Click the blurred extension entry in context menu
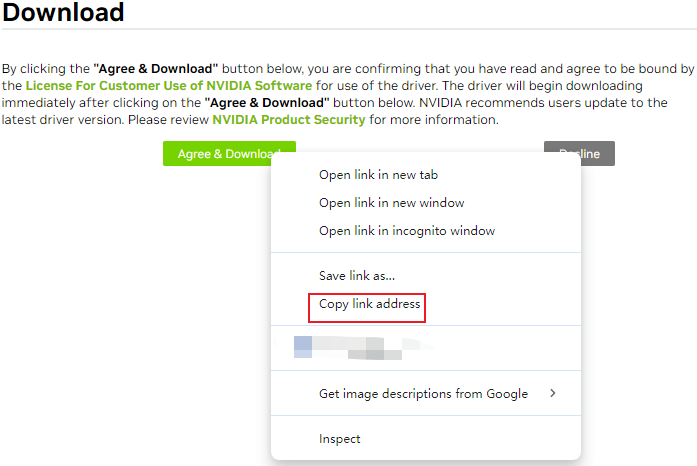 426,348
